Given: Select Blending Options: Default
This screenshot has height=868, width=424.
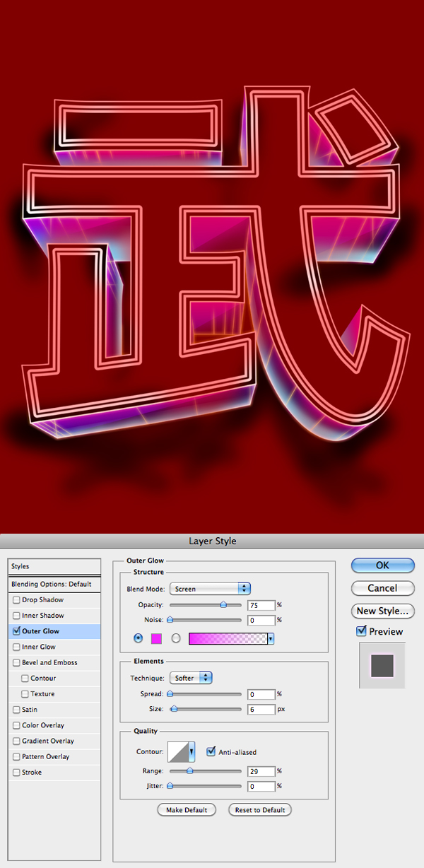Looking at the screenshot, I should coord(54,585).
